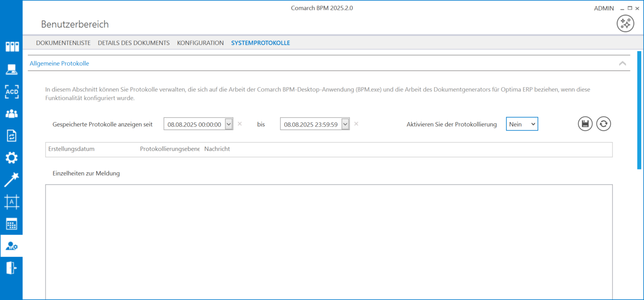Open the gear settings sidebar icon
Image resolution: width=644 pixels, height=300 pixels.
[x=11, y=158]
